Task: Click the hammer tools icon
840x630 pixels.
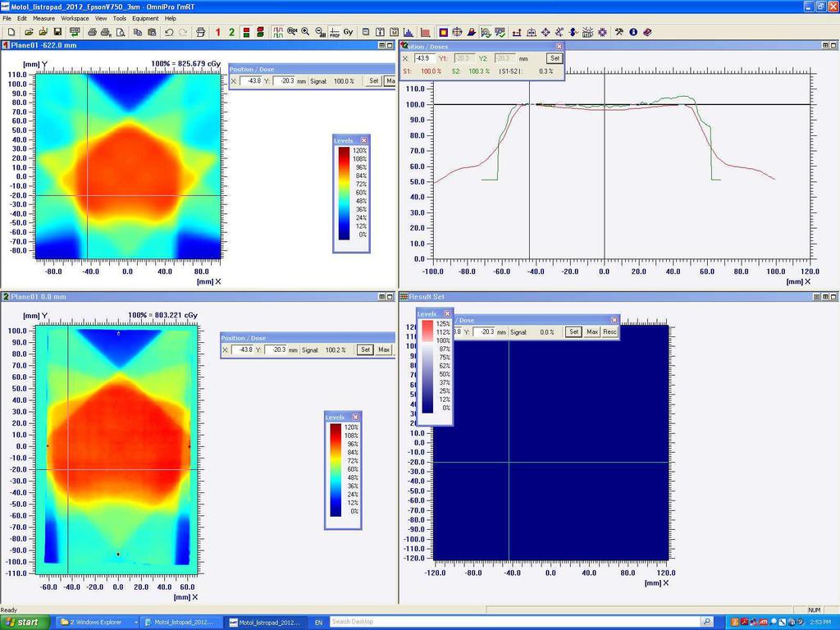Action: point(619,32)
